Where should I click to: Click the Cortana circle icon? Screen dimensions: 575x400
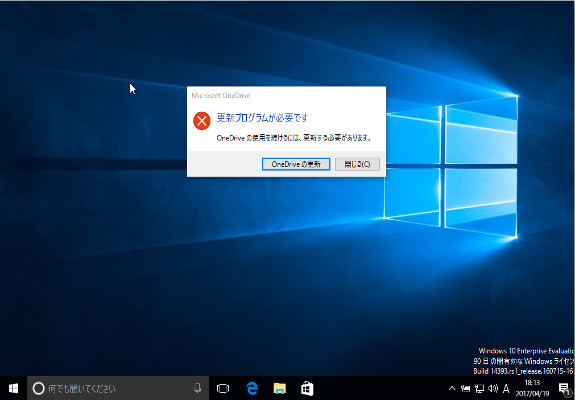pos(39,388)
